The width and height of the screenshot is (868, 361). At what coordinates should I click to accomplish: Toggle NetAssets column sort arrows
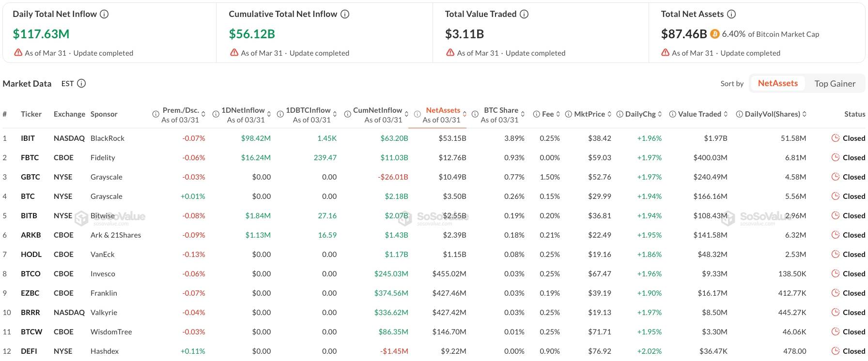[465, 114]
